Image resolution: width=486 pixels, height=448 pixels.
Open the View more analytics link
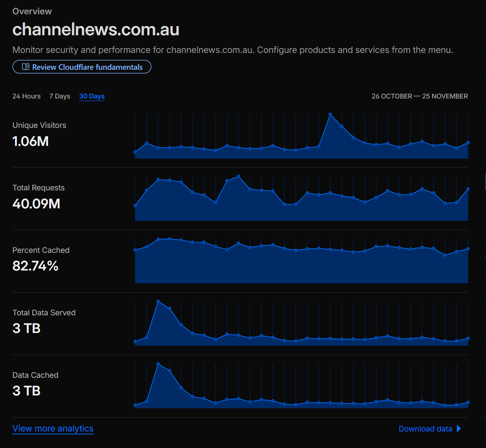(x=53, y=429)
